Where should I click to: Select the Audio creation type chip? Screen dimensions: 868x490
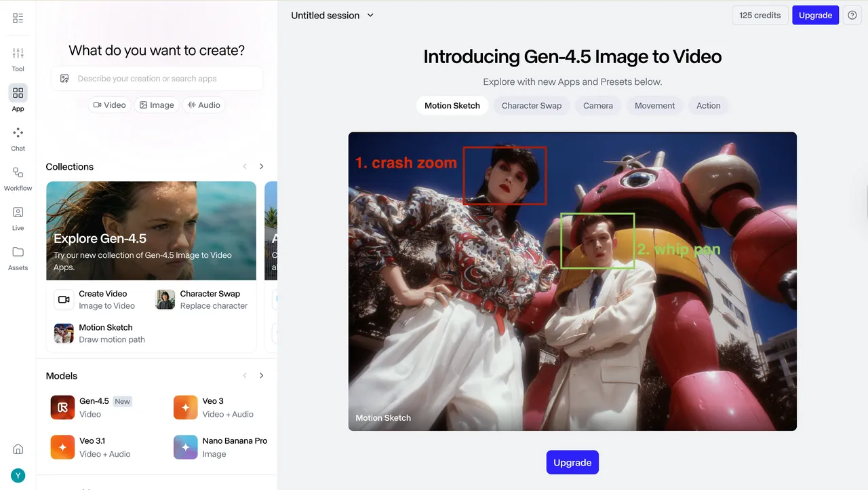coord(204,105)
